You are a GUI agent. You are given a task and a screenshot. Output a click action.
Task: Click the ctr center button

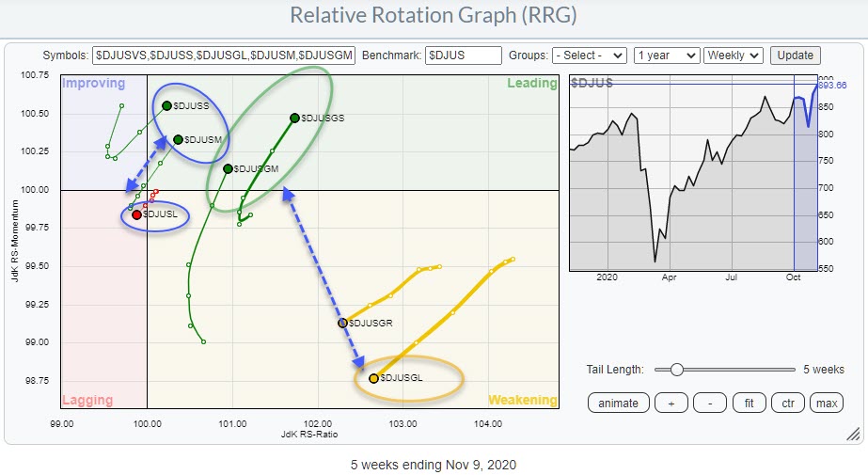[788, 403]
